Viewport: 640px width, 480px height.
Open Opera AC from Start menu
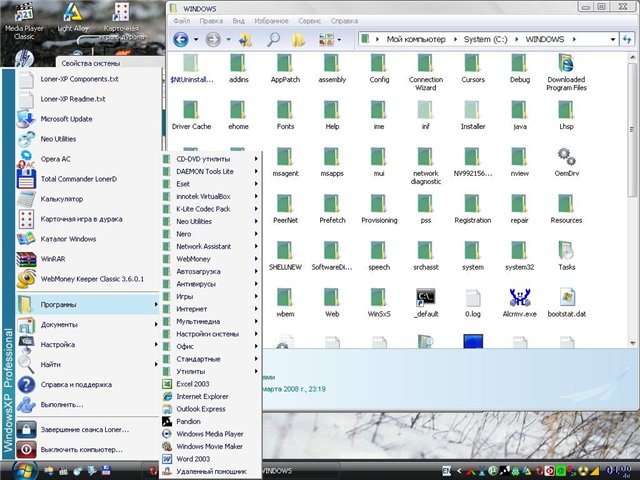tap(87, 159)
